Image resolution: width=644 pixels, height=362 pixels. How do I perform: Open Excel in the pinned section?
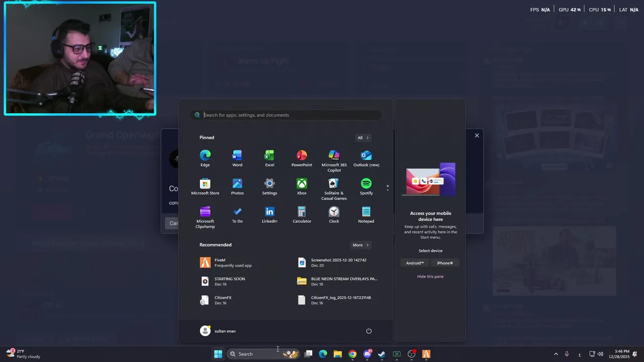[269, 158]
